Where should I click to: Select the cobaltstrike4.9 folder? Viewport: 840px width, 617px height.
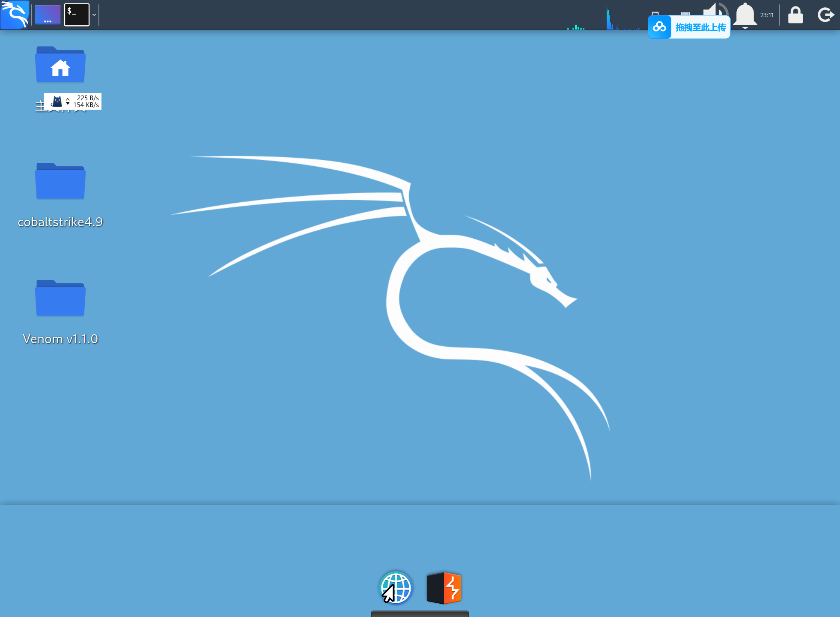pos(60,181)
